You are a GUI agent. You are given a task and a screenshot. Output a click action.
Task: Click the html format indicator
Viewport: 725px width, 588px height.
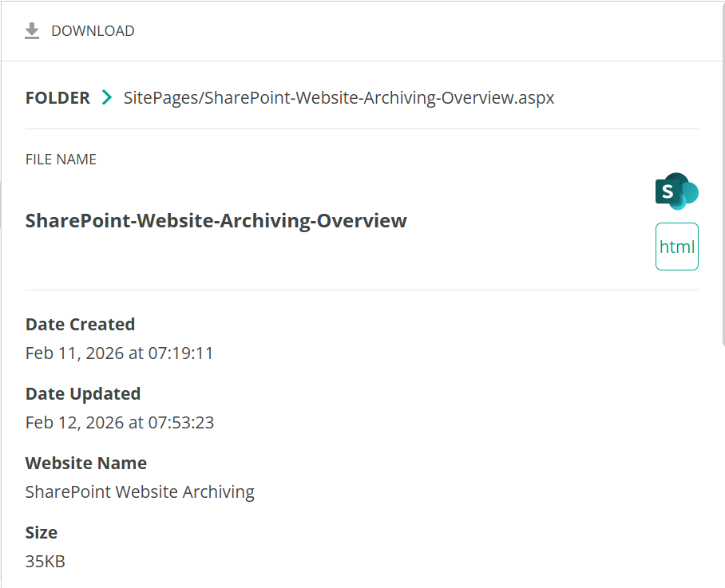click(x=676, y=247)
